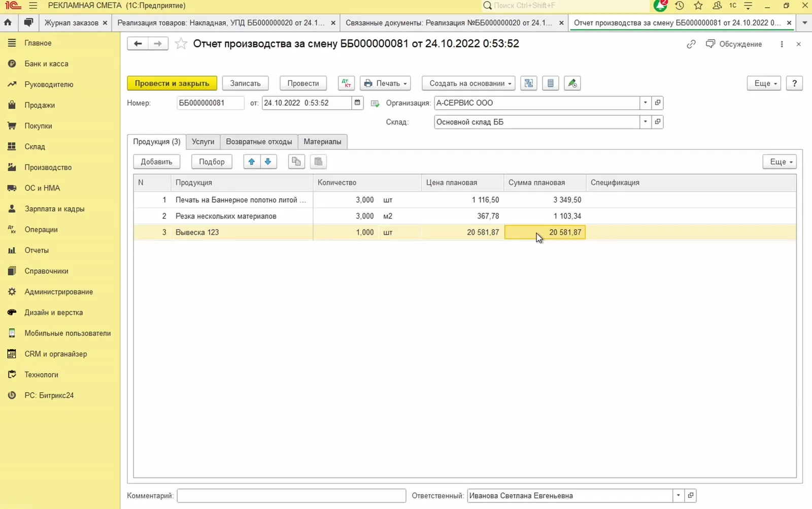This screenshot has height=509, width=812.
Task: Add document to favorites with star
Action: (181, 44)
